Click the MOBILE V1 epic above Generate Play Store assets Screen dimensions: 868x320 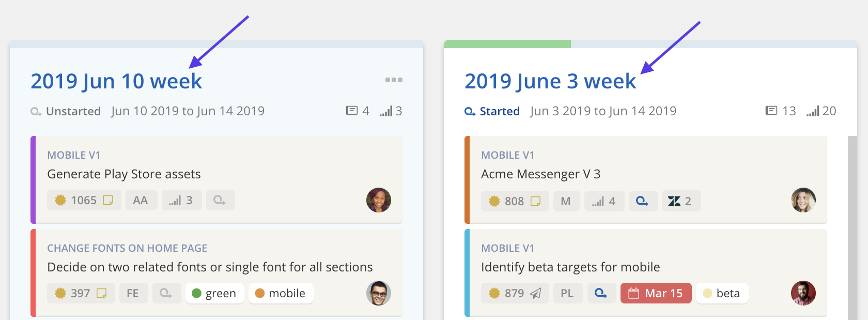coord(74,155)
